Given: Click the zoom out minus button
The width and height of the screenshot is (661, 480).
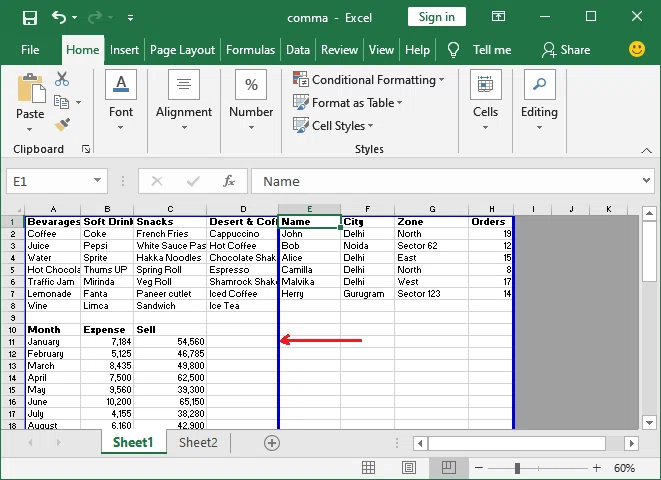Looking at the screenshot, I should (x=479, y=468).
